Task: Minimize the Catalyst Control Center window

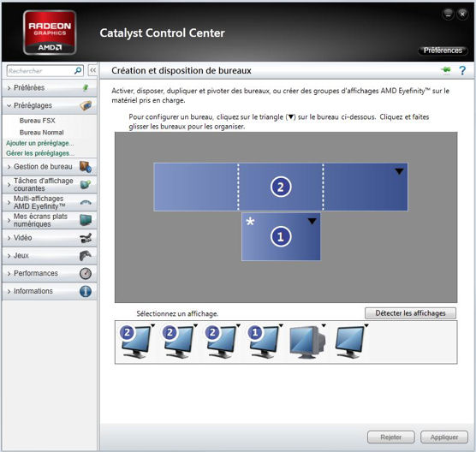Action: (x=448, y=14)
